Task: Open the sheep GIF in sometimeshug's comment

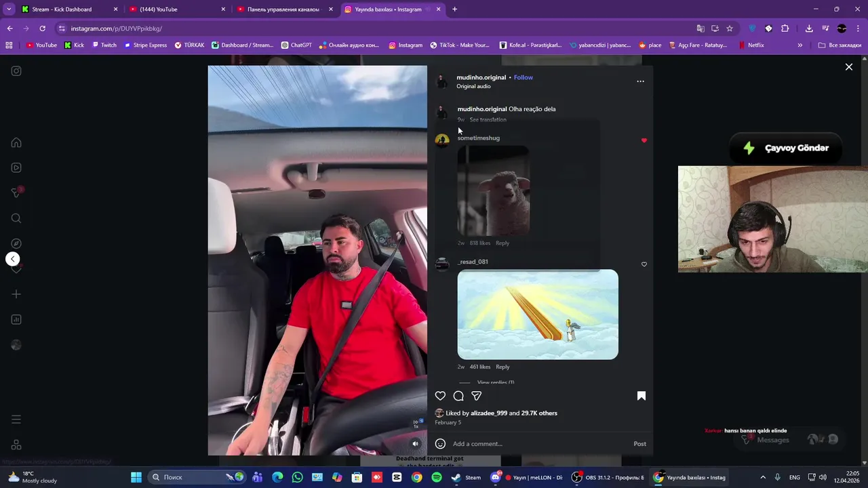Action: coord(494,190)
